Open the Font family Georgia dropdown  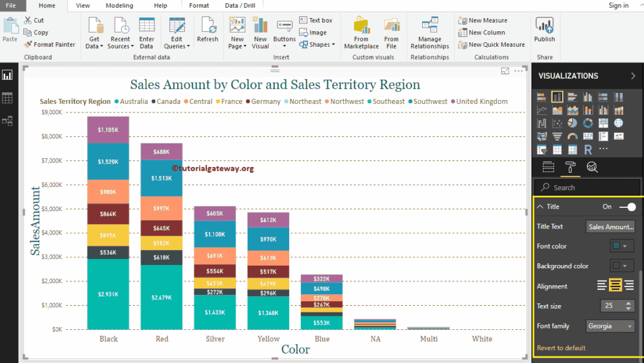(x=610, y=326)
